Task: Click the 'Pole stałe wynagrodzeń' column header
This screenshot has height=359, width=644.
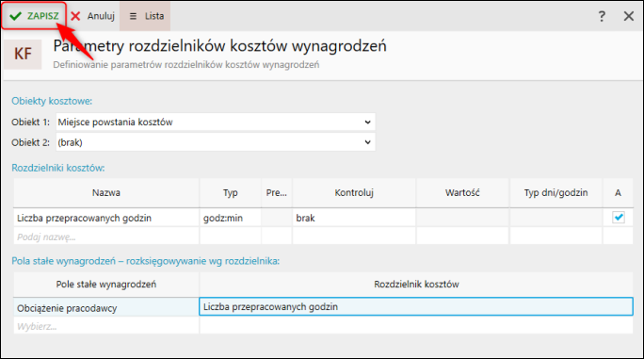Action: 106,285
